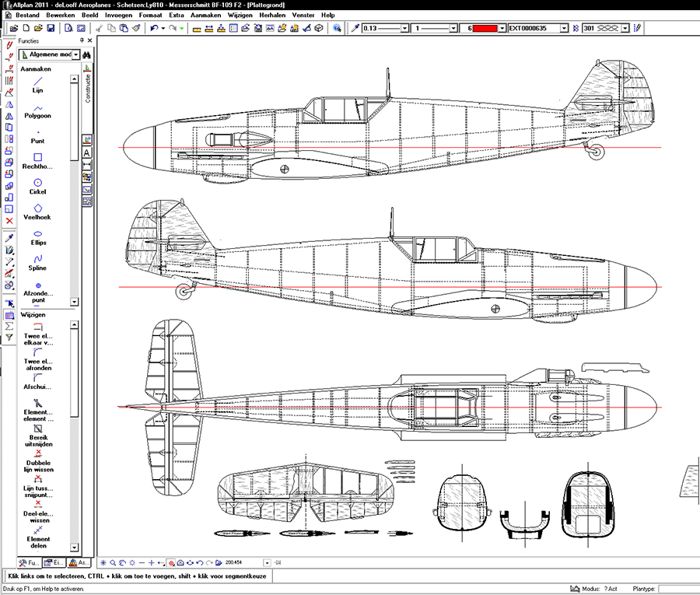
Task: Open the line type 1 dropdown
Action: [x=453, y=28]
